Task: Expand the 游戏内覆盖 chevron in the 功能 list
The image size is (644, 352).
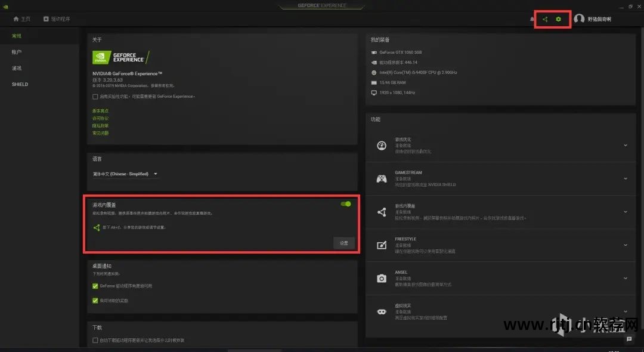Action: [626, 212]
